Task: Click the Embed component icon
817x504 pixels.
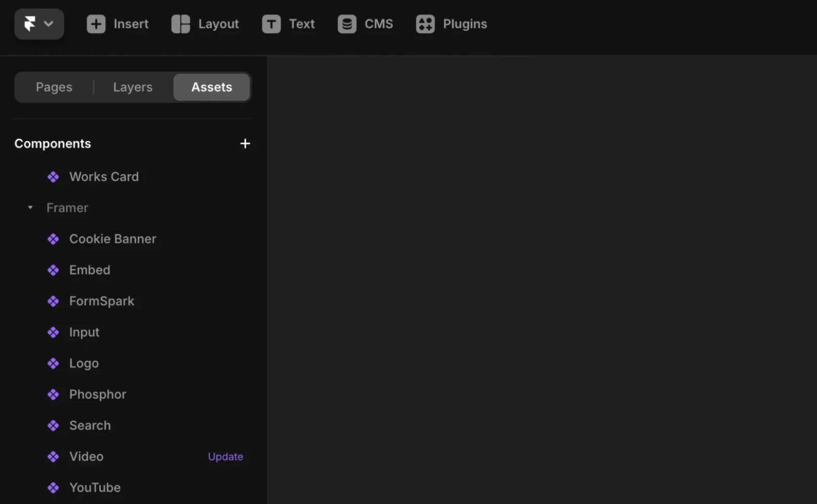Action: (53, 270)
